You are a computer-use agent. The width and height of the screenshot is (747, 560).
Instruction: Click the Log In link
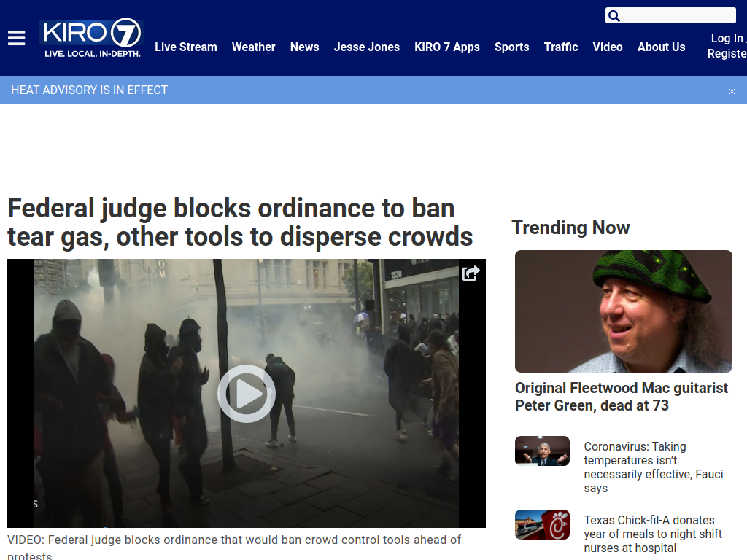pos(727,38)
